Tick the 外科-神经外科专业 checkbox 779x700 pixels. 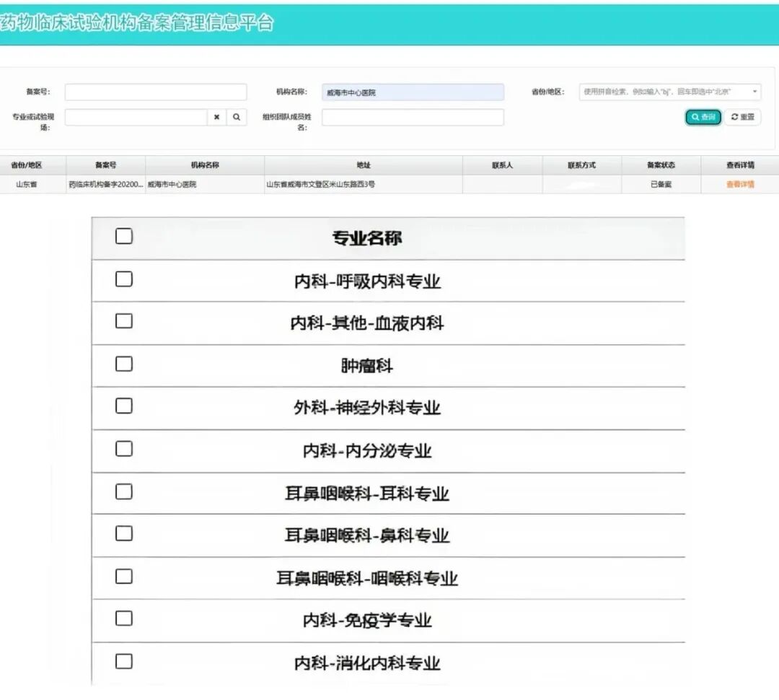pyautogui.click(x=124, y=406)
